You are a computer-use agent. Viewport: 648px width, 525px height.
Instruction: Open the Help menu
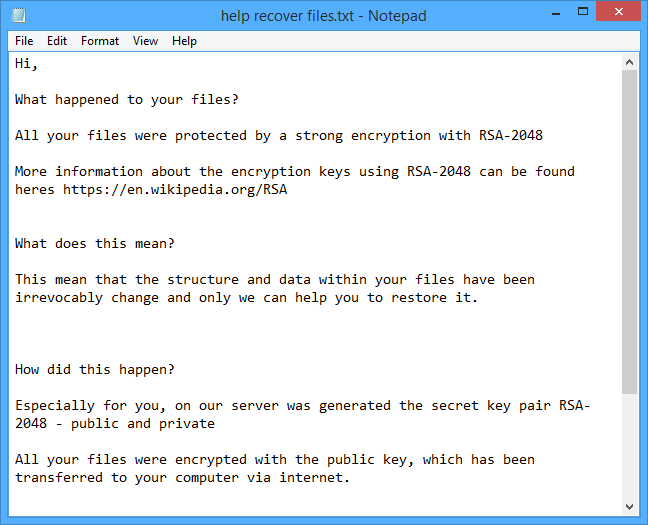(x=184, y=41)
